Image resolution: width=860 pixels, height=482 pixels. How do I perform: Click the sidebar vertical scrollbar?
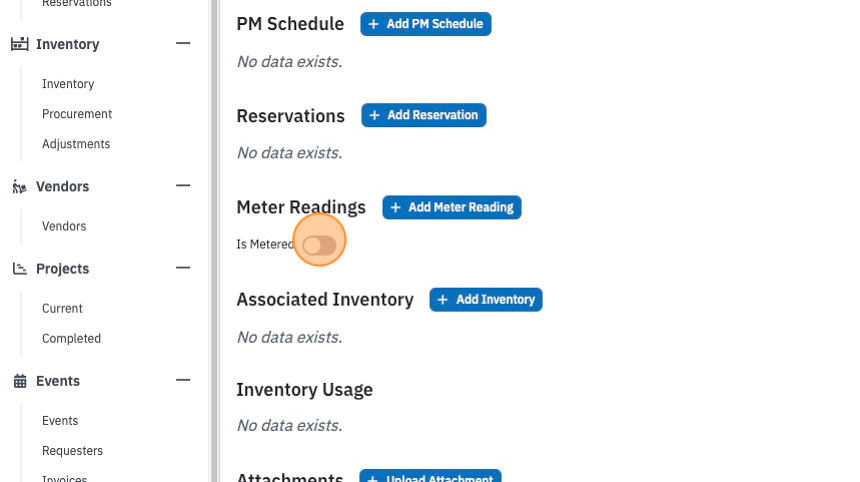214,241
